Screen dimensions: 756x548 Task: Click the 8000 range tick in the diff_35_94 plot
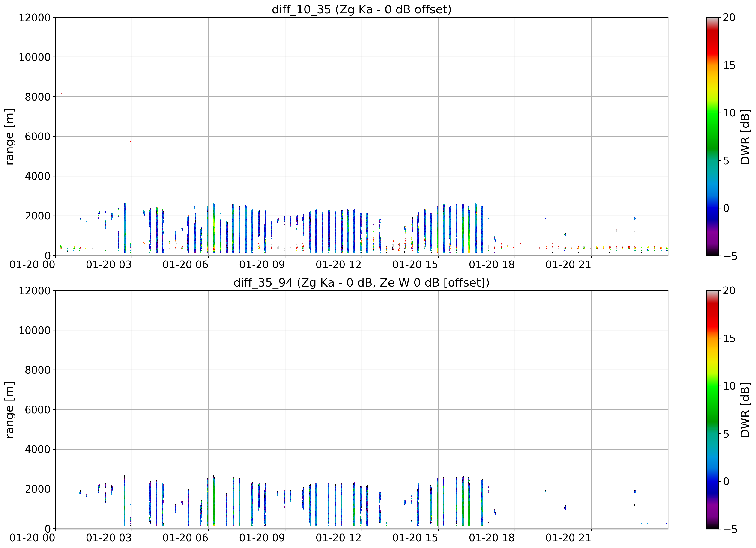[x=38, y=370]
